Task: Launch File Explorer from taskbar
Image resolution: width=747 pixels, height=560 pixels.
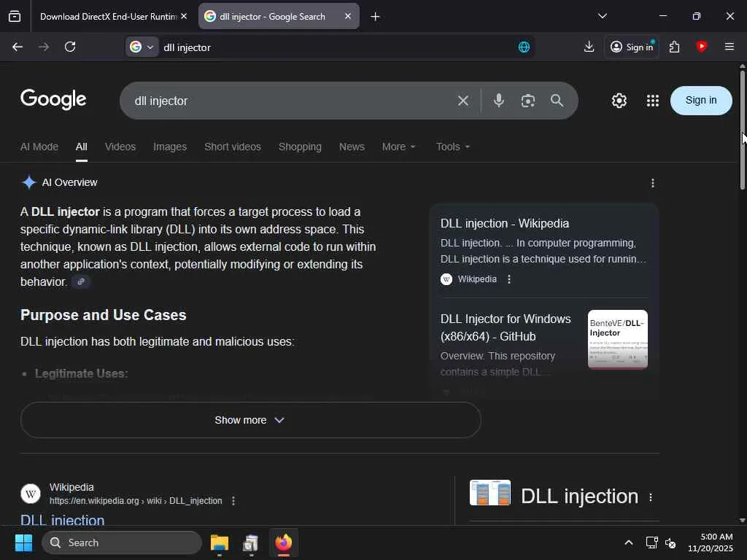Action: pyautogui.click(x=219, y=542)
